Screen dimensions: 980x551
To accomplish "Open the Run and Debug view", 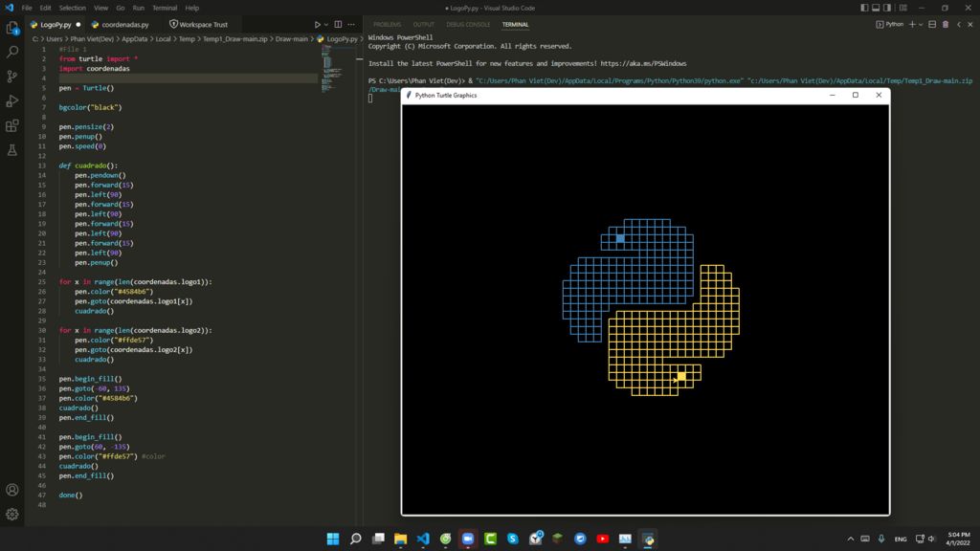I will tap(11, 100).
